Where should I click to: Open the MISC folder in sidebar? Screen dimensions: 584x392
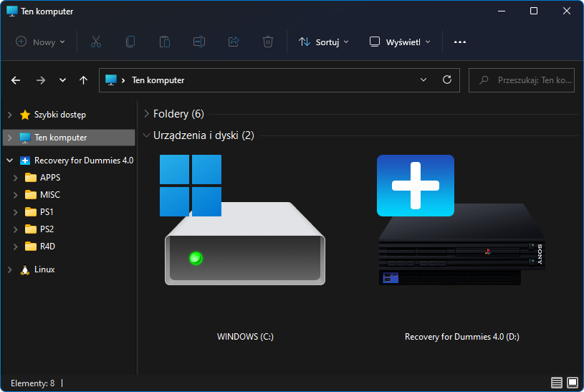[50, 195]
